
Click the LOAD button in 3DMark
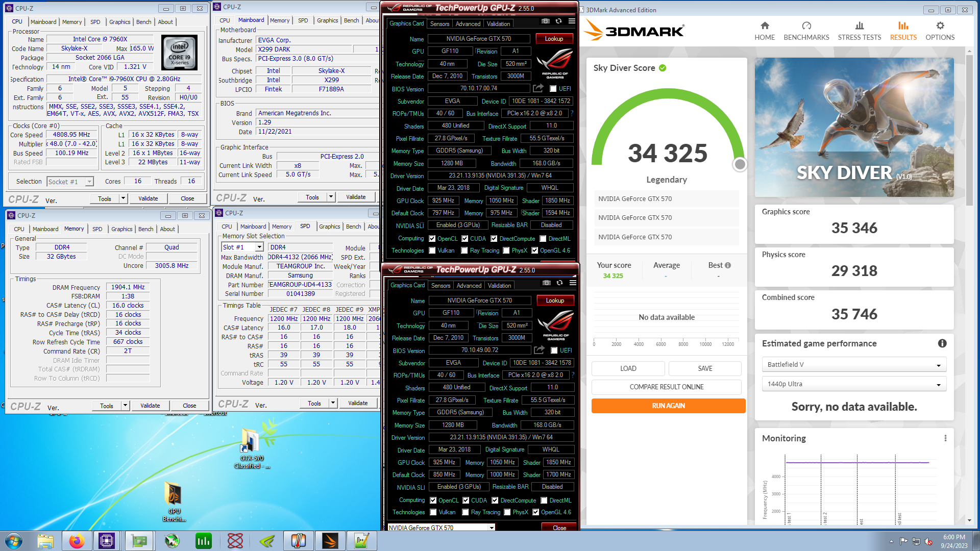pyautogui.click(x=628, y=368)
